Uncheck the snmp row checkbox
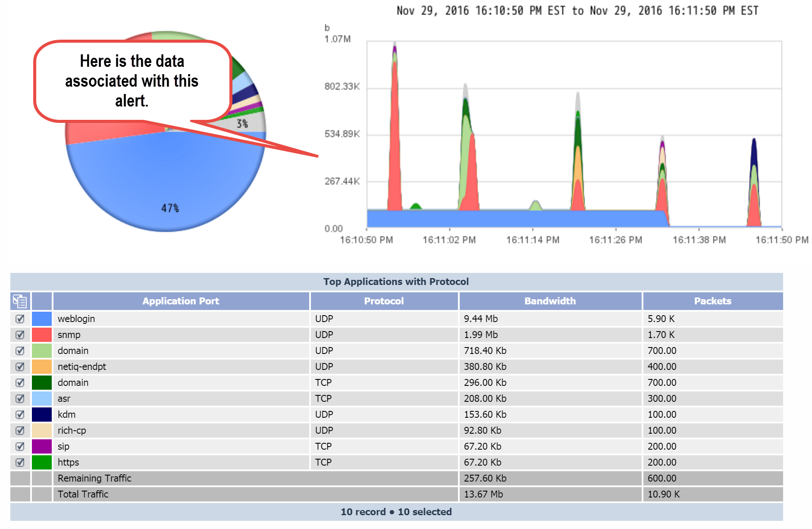812x529 pixels. click(x=20, y=335)
